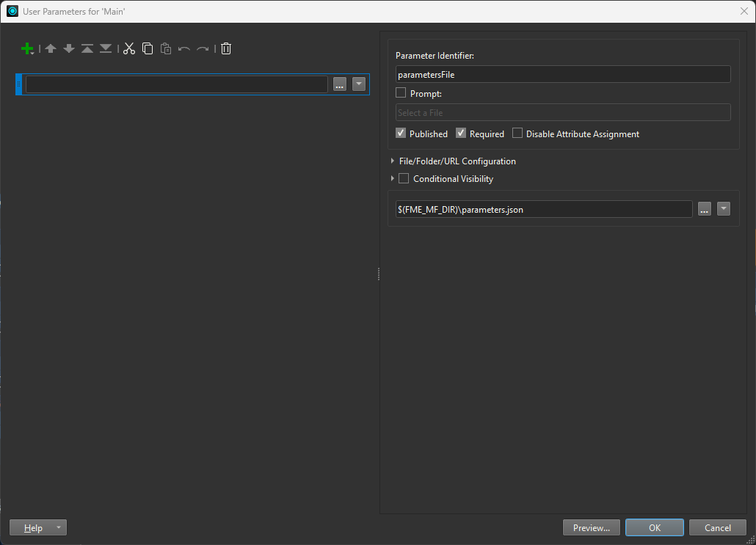Viewport: 756px width, 545px height.
Task: Uncheck the Required checkbox
Action: (x=461, y=133)
